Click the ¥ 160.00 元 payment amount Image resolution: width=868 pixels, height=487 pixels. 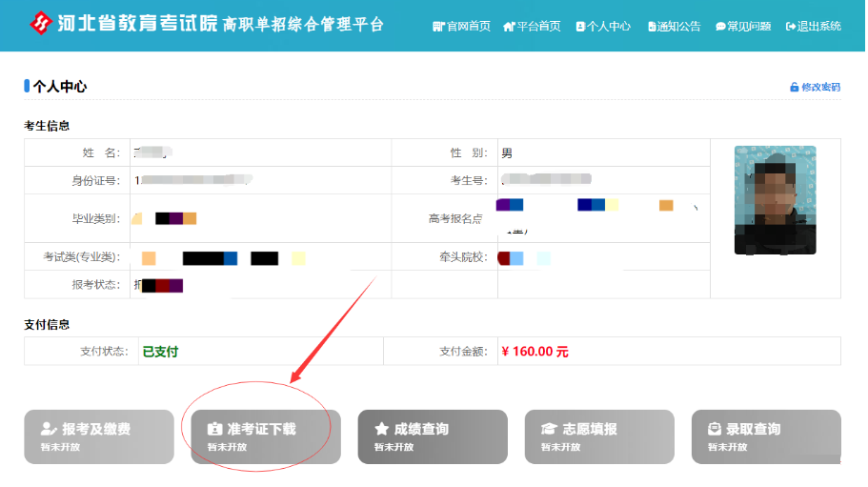tap(535, 352)
